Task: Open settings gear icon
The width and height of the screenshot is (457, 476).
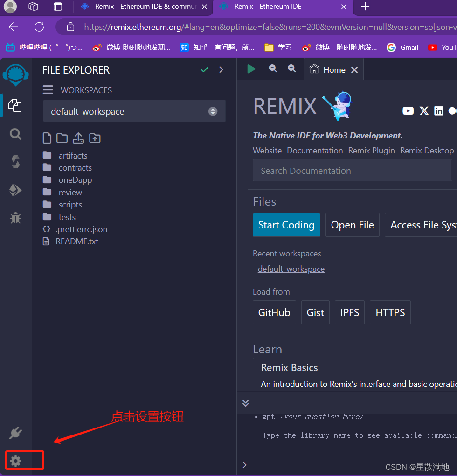Action: tap(15, 461)
